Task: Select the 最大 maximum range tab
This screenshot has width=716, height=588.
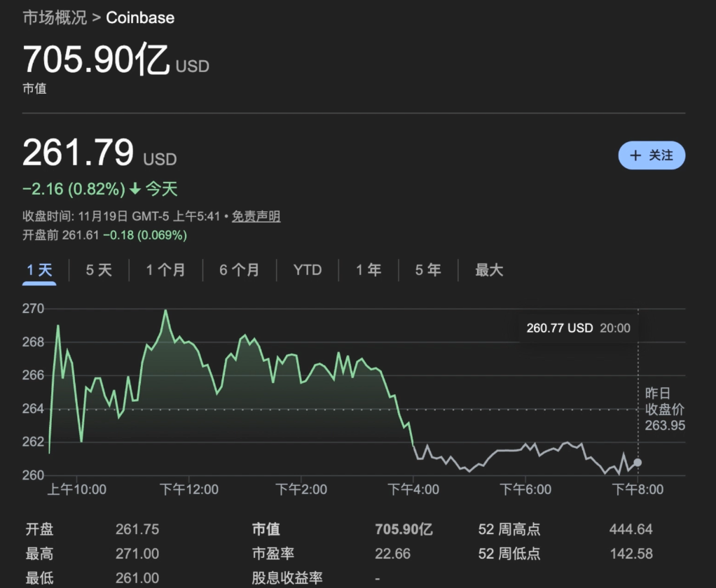Action: point(489,270)
